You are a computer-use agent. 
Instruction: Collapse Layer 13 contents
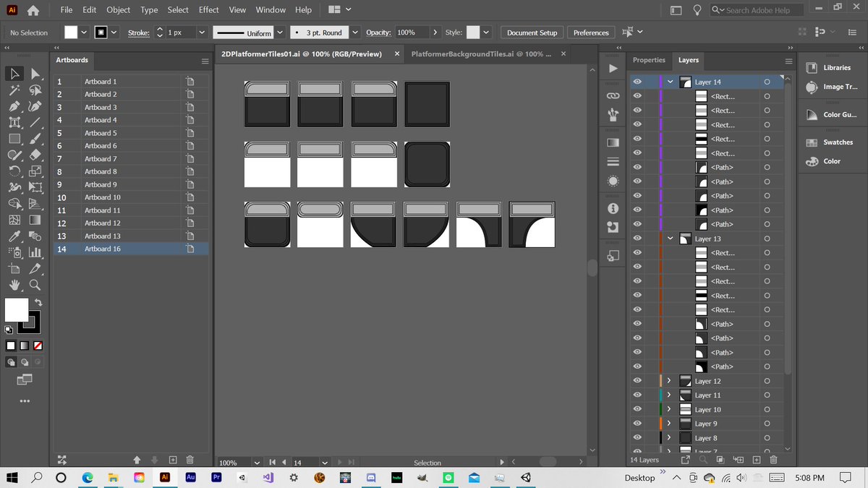pos(670,239)
